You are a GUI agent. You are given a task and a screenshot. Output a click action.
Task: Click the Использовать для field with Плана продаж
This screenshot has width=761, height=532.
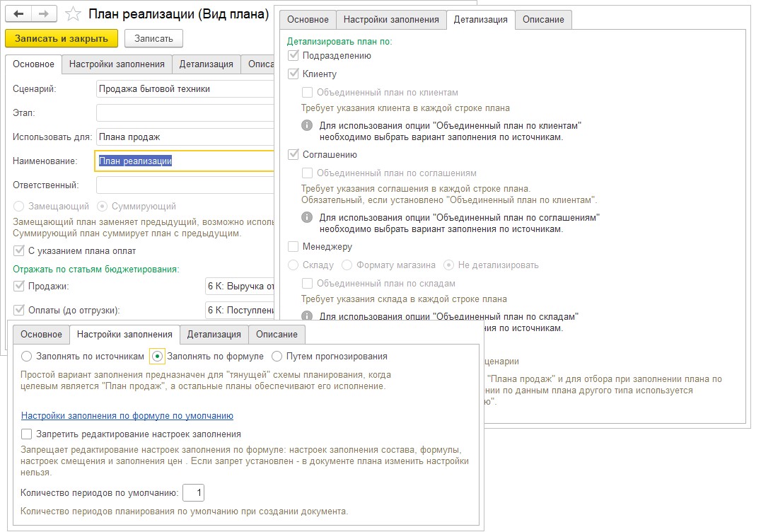tap(185, 137)
